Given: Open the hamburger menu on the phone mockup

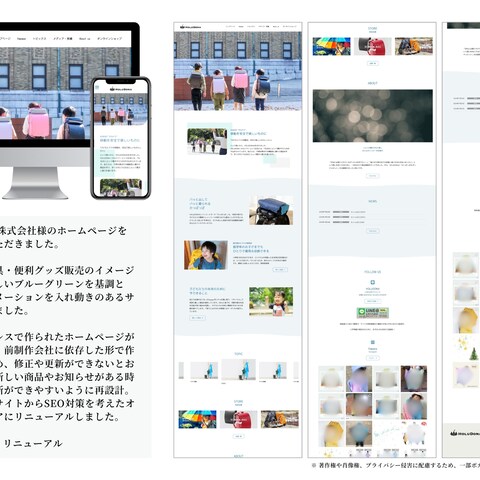Looking at the screenshot, I should 97,88.
